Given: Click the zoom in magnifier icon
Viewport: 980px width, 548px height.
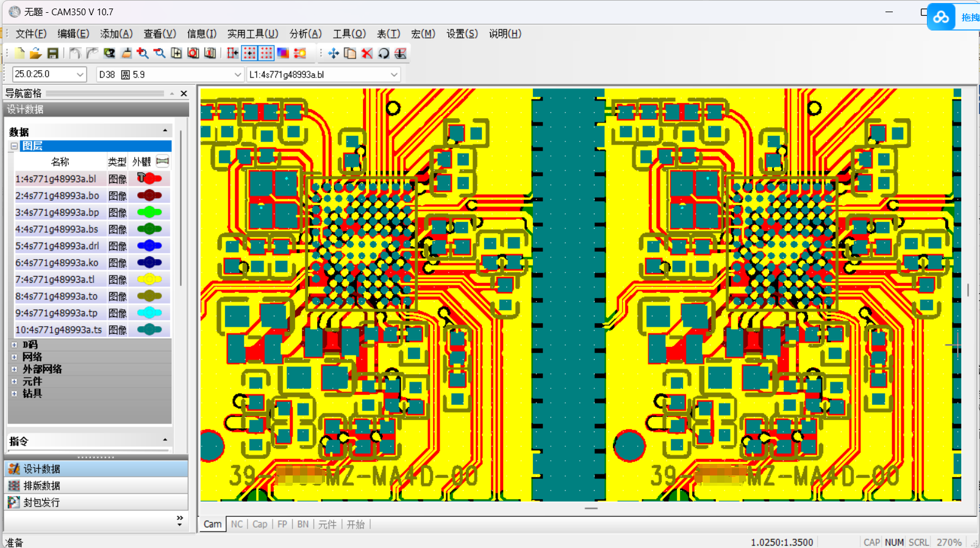Looking at the screenshot, I should click(x=143, y=54).
